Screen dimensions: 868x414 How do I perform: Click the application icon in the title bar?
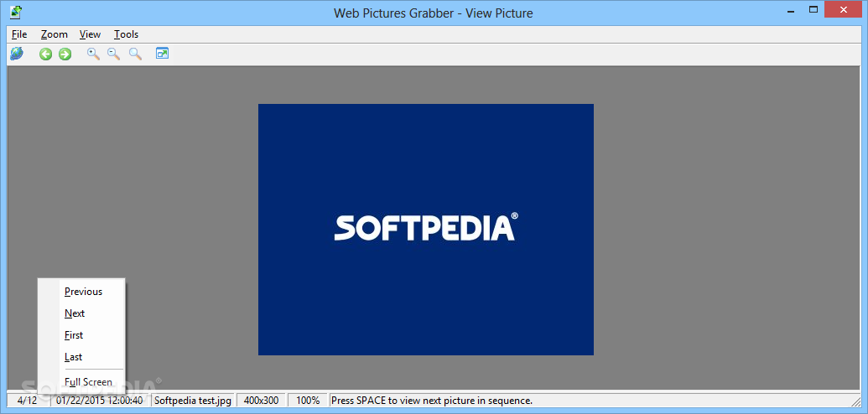click(16, 12)
